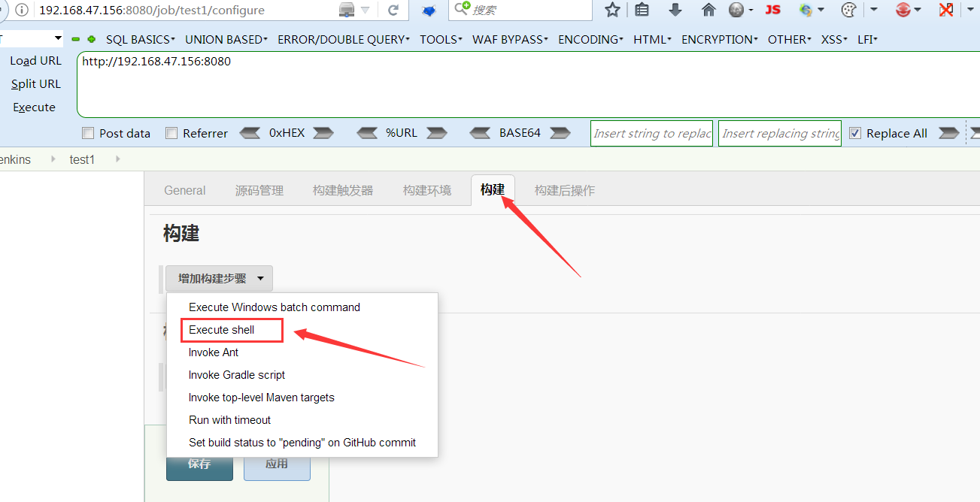
Task: Click the green plus HackBar icon
Action: [91, 39]
